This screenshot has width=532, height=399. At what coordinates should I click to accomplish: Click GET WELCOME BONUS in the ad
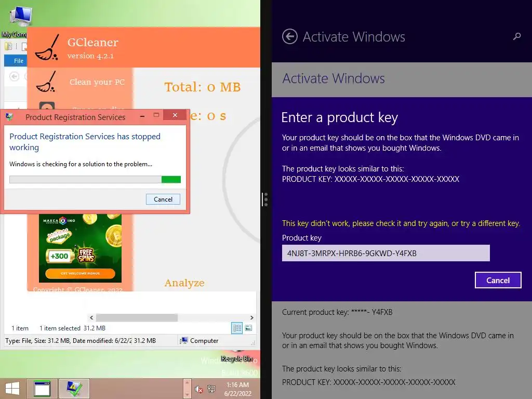click(80, 273)
